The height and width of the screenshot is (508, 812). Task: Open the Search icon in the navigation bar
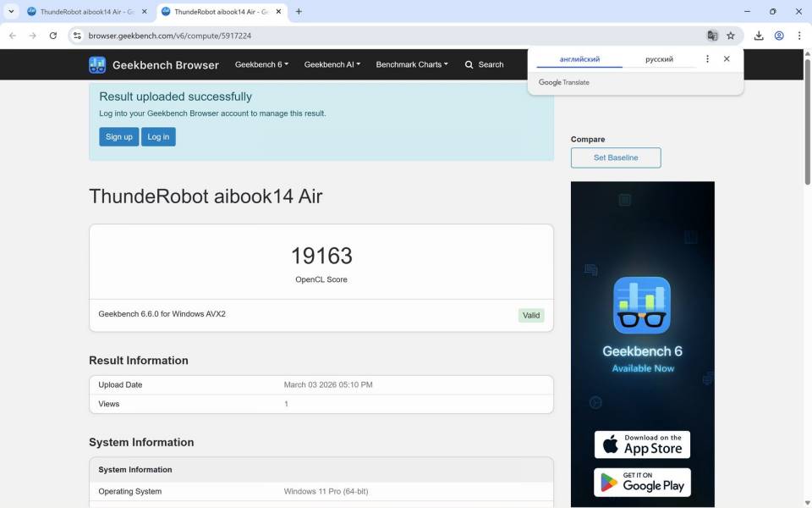(x=468, y=64)
